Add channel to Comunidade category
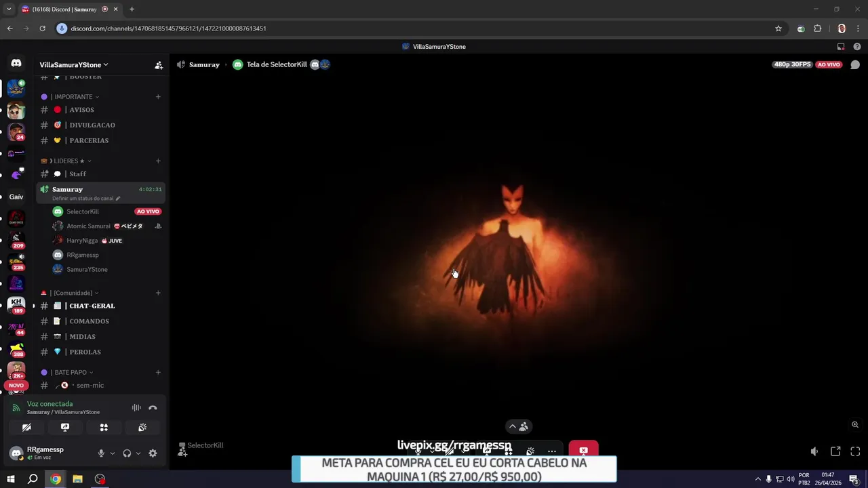 tap(158, 293)
